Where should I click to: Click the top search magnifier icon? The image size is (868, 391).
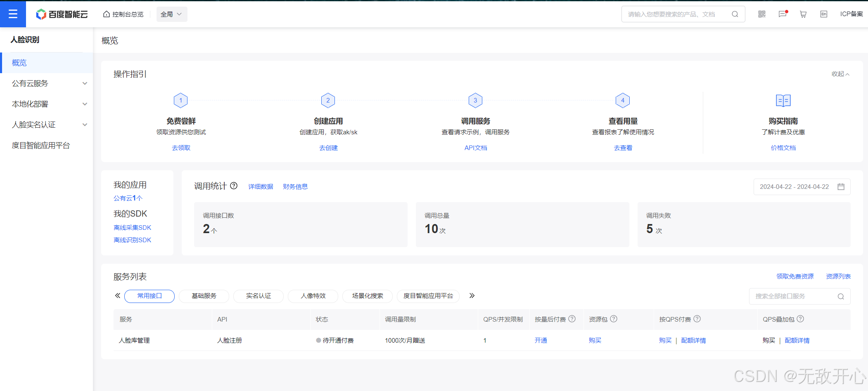click(x=735, y=14)
